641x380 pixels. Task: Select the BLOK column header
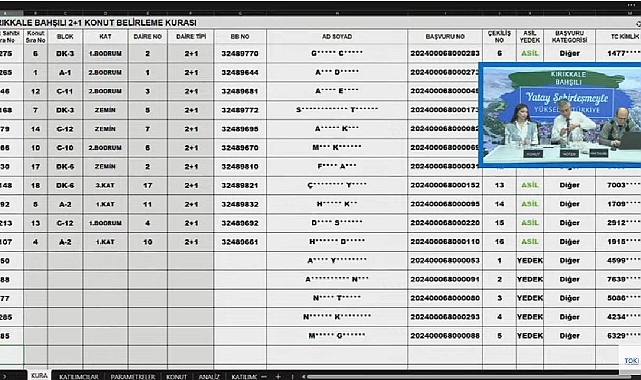(65, 37)
